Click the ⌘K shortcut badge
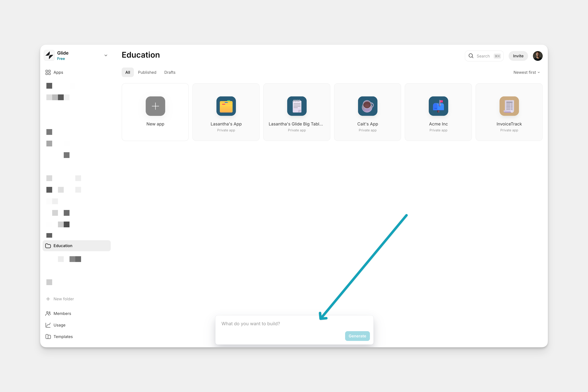588x392 pixels. pos(497,56)
